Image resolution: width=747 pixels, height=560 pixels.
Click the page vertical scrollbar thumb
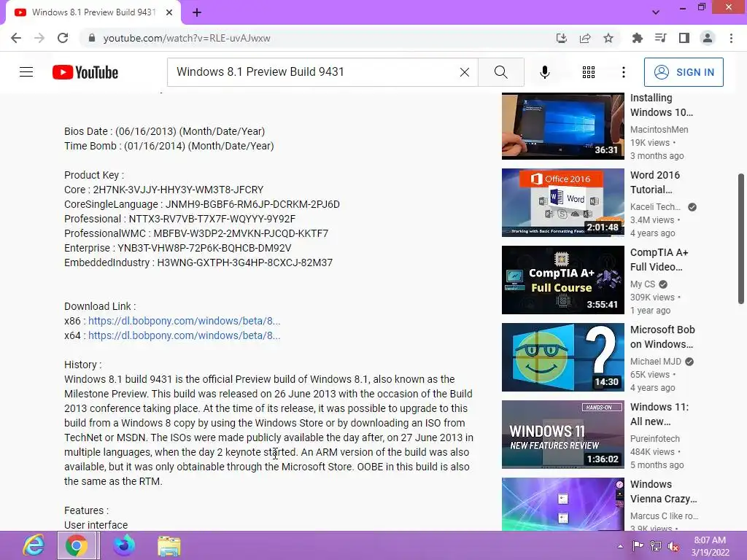pos(741,238)
